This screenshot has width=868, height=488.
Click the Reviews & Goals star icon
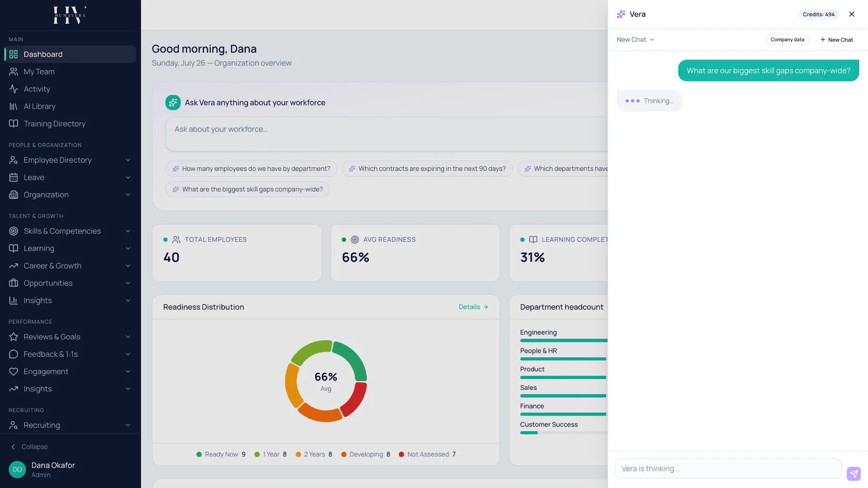[13, 337]
